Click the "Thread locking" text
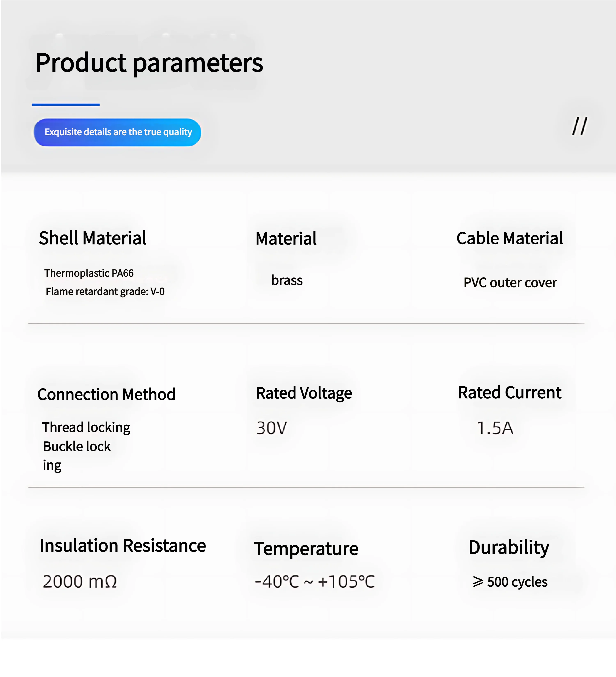The width and height of the screenshot is (616, 677). coord(86,428)
